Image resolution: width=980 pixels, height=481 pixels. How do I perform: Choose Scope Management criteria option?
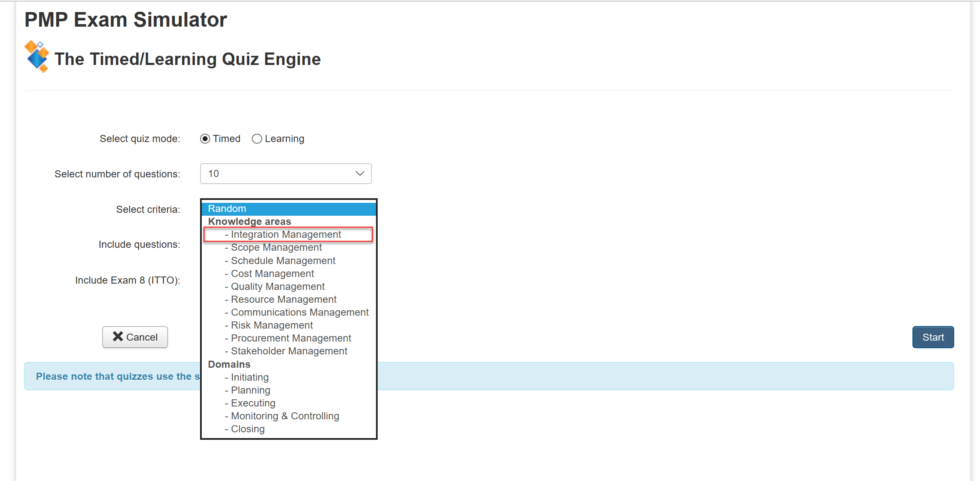[x=289, y=247]
